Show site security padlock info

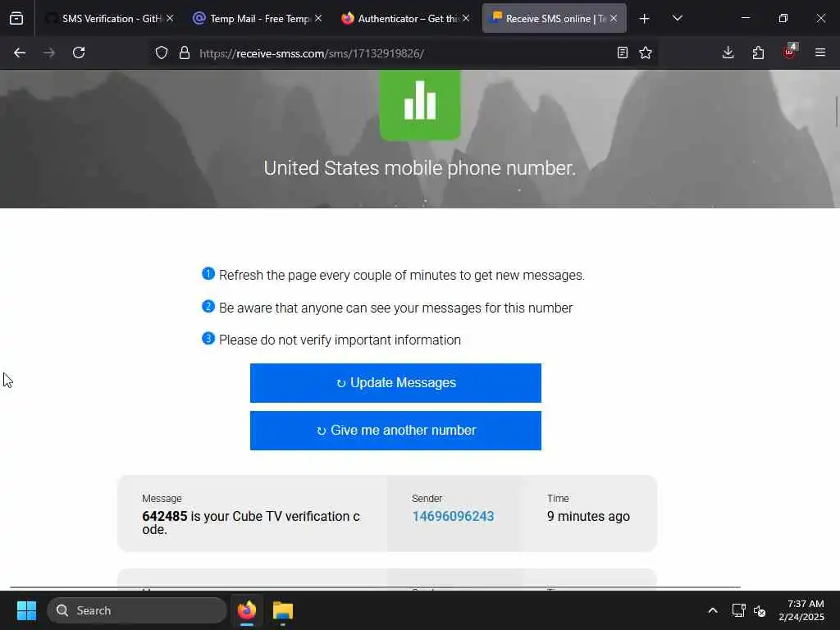pyautogui.click(x=185, y=53)
